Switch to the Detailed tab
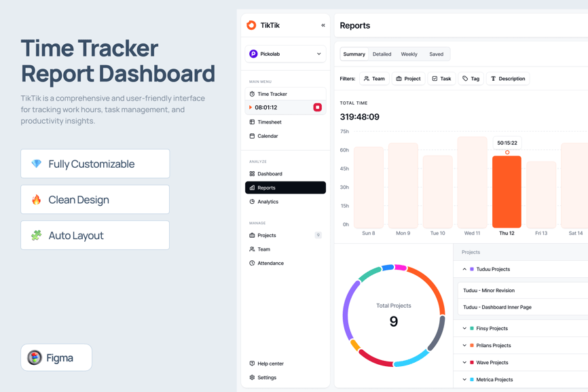 click(x=382, y=54)
